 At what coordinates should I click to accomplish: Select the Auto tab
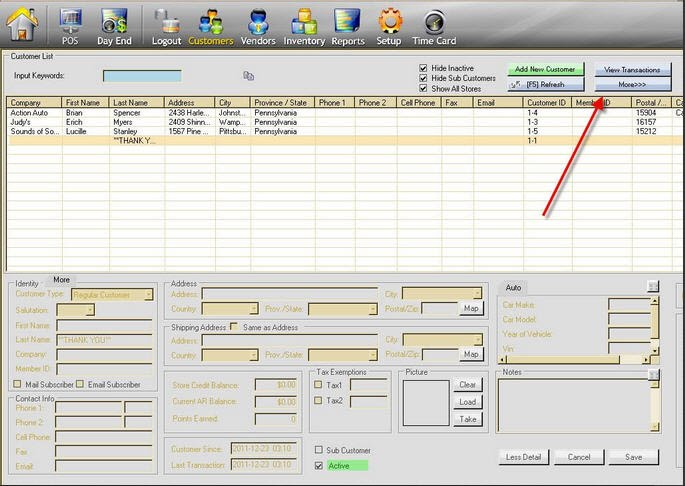513,287
